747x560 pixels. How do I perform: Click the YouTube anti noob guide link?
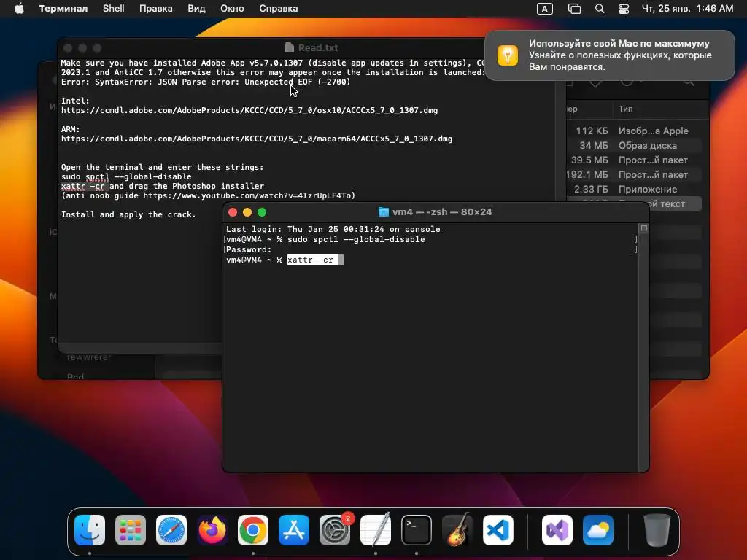248,195
